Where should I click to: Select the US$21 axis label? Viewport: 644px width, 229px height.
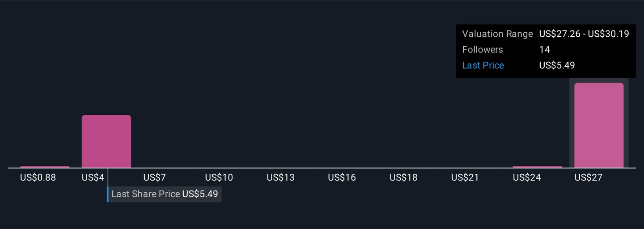point(465,177)
